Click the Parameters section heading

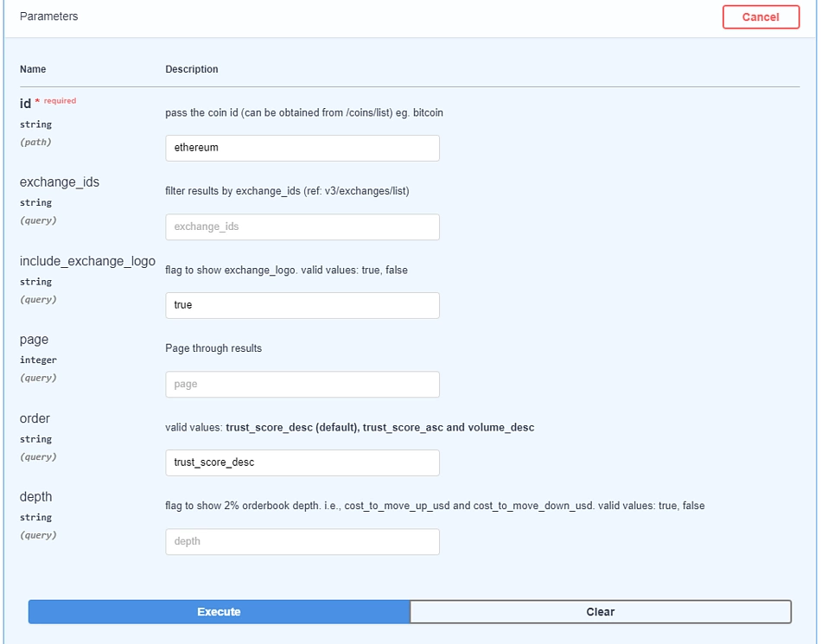coord(48,16)
